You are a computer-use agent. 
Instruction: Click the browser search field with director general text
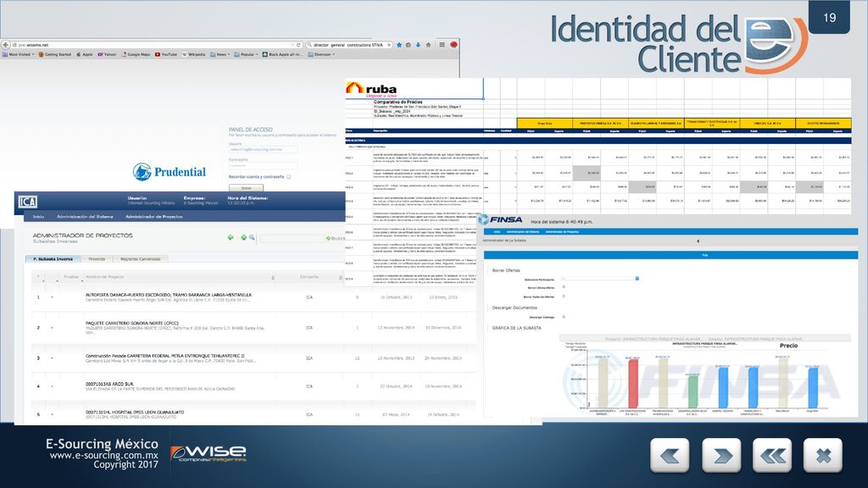click(x=348, y=45)
